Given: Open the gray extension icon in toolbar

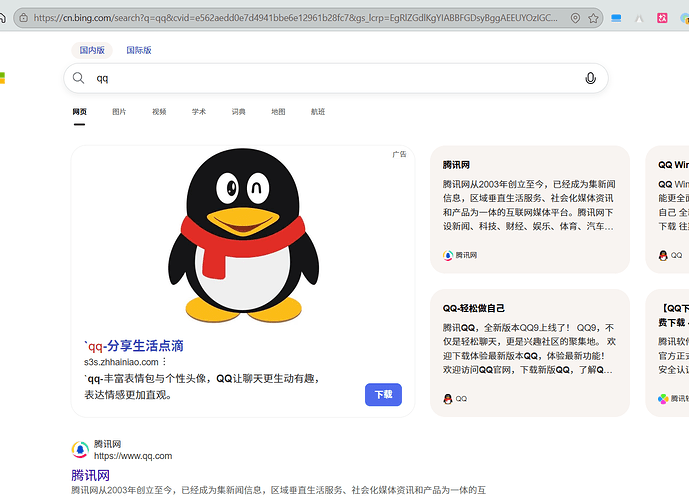Looking at the screenshot, I should [x=639, y=18].
